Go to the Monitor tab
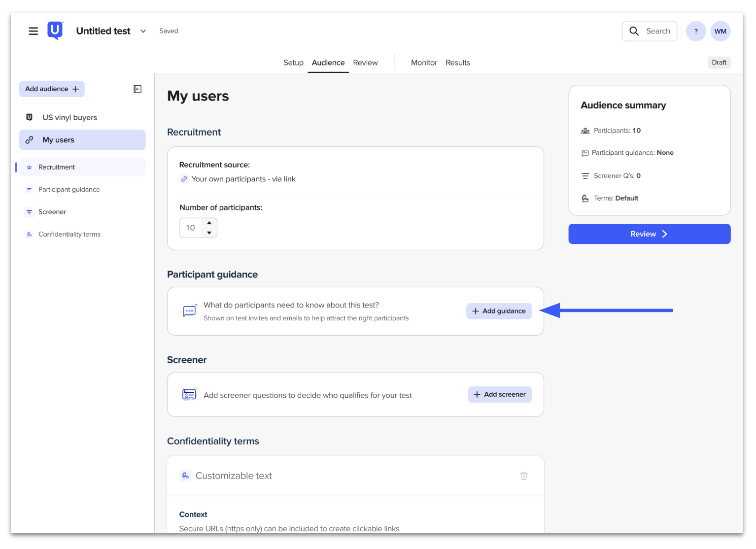Screen dimensions: 756x549 [424, 63]
